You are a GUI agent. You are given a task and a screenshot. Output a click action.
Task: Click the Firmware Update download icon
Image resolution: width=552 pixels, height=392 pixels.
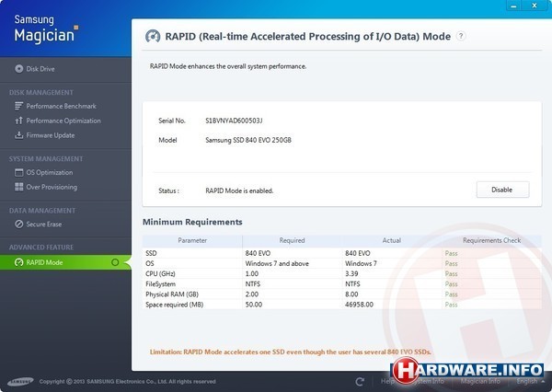point(19,135)
